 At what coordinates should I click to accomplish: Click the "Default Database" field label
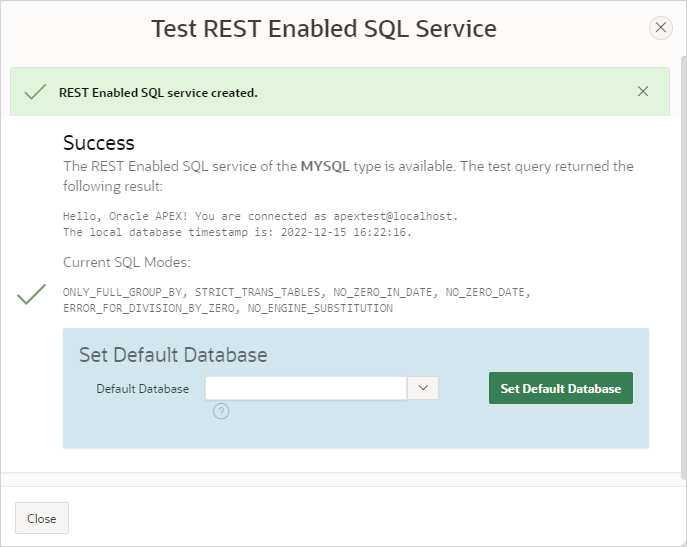click(x=142, y=389)
